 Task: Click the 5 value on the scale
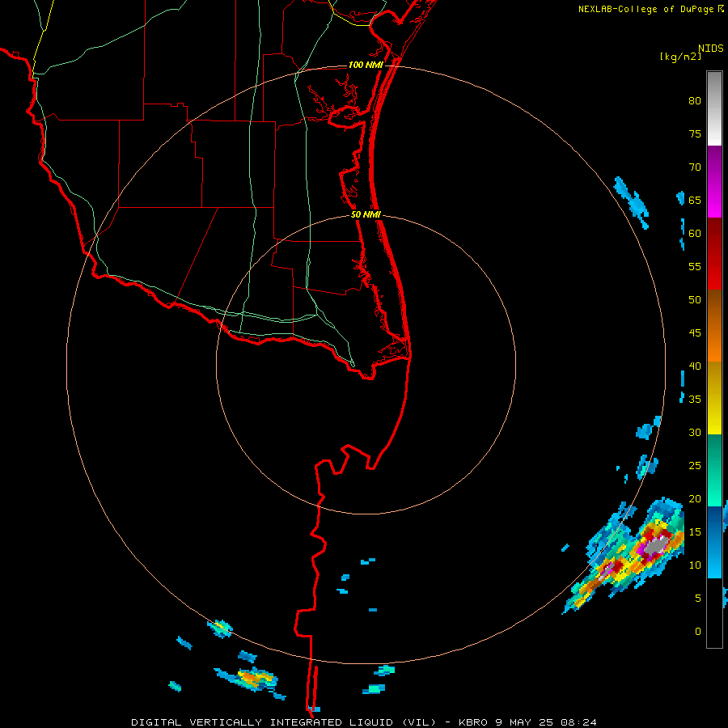[x=698, y=598]
